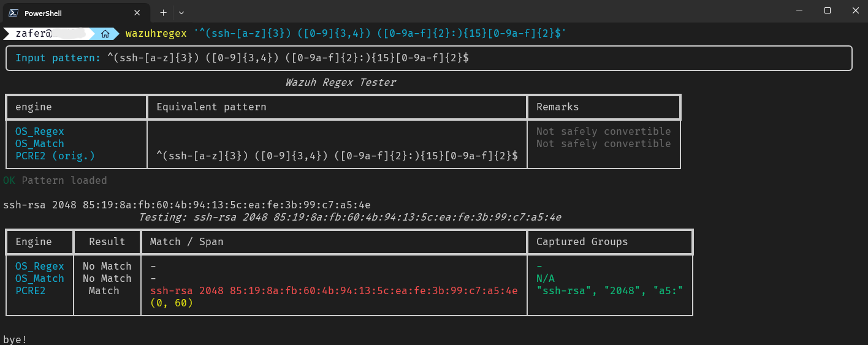Image resolution: width=868 pixels, height=345 pixels.
Task: Click the 'Pattern loaded' message
Action: click(x=64, y=180)
